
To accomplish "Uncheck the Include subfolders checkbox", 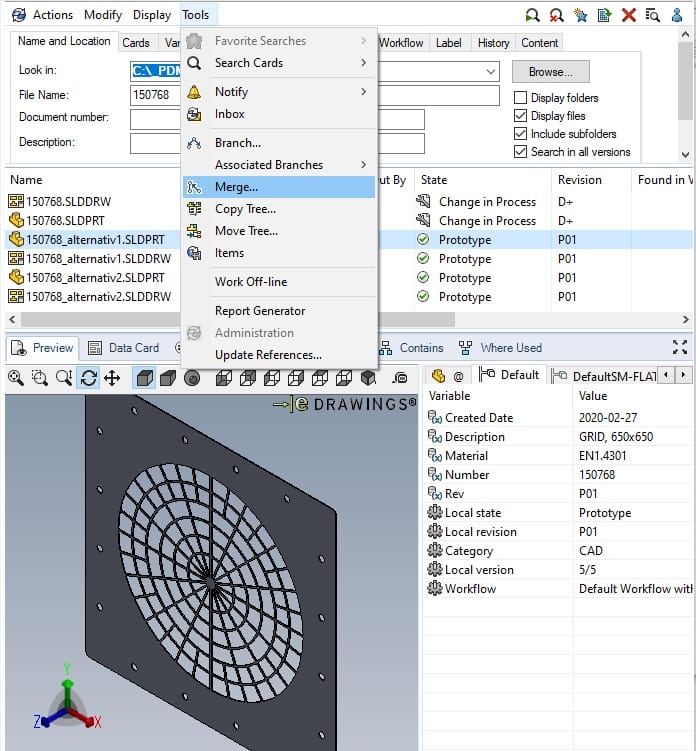I will (520, 134).
